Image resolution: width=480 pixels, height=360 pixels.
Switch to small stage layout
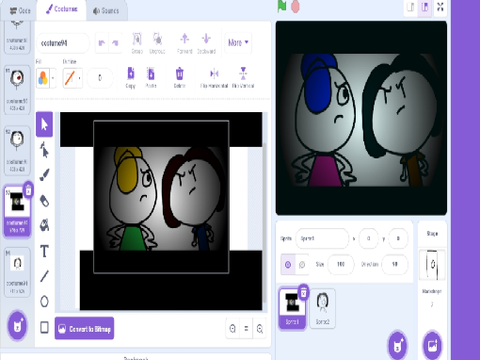(x=411, y=7)
